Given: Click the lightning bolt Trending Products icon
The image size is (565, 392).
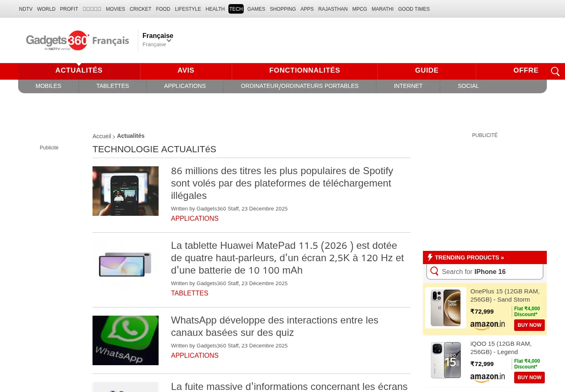Looking at the screenshot, I should (430, 257).
